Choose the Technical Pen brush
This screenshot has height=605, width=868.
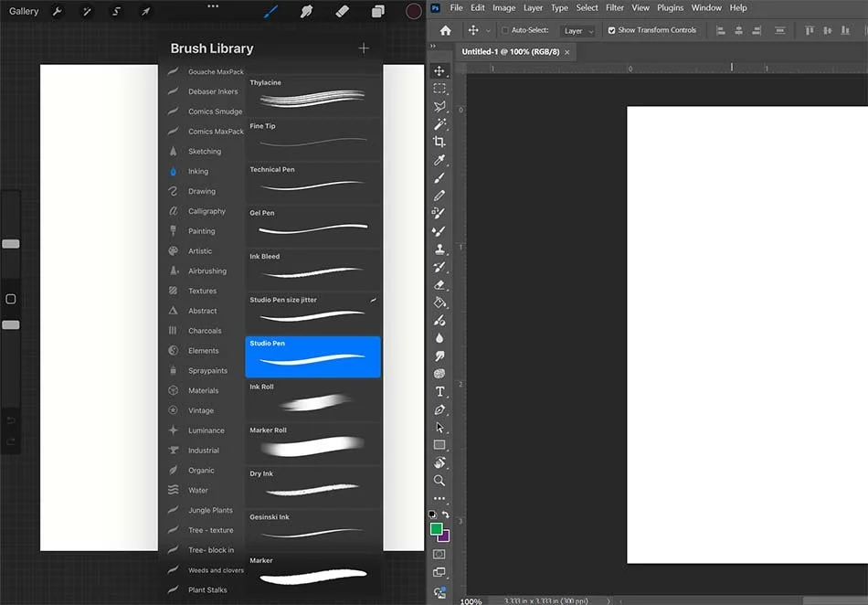tap(312, 182)
